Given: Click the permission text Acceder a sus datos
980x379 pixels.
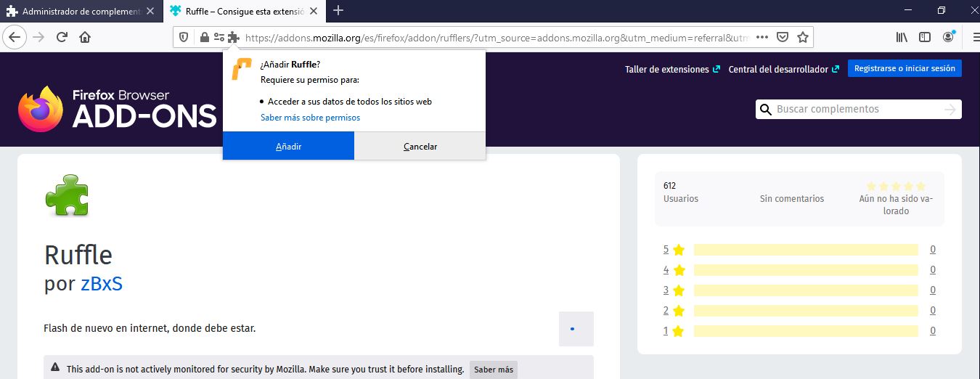Looking at the screenshot, I should (350, 102).
